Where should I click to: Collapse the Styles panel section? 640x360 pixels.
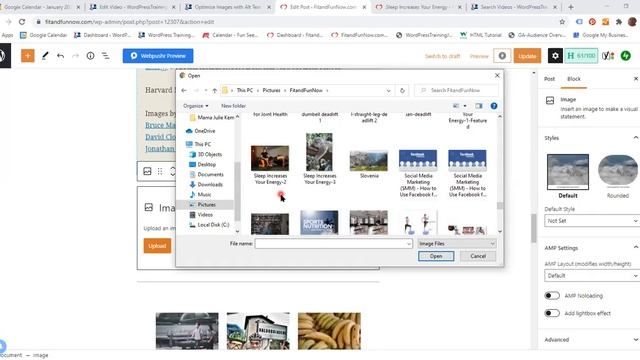pyautogui.click(x=636, y=138)
